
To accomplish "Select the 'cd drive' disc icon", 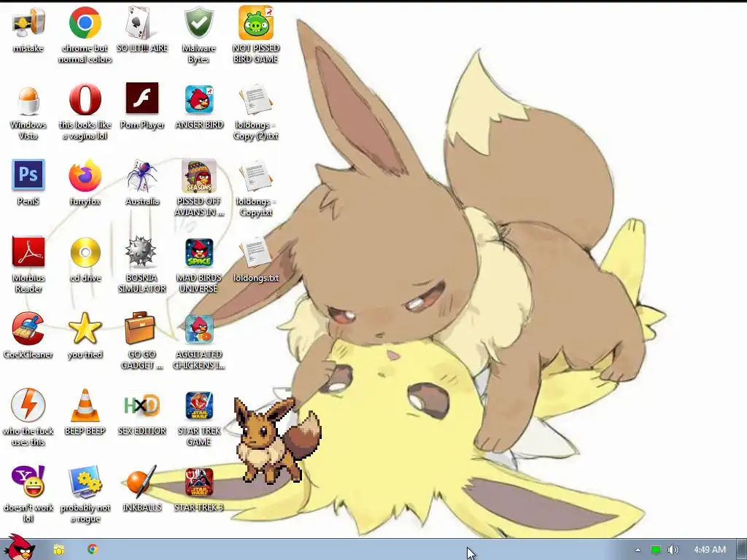I will point(85,252).
